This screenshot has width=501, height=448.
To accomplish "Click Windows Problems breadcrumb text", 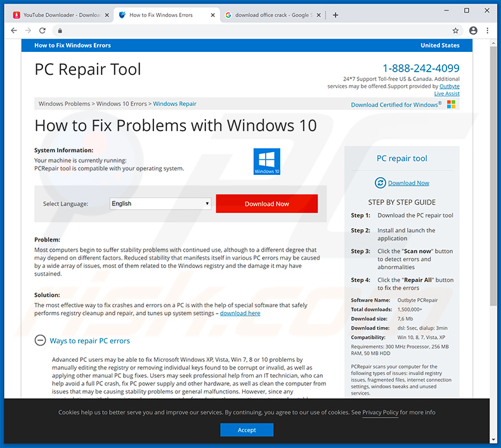I will 64,104.
